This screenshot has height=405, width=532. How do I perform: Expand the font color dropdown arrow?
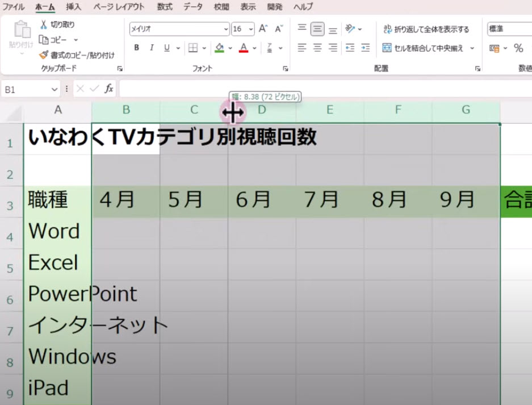[x=254, y=48]
